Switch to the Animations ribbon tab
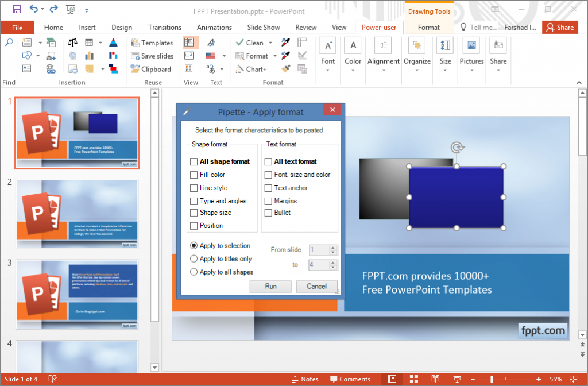588x386 pixels. tap(214, 27)
